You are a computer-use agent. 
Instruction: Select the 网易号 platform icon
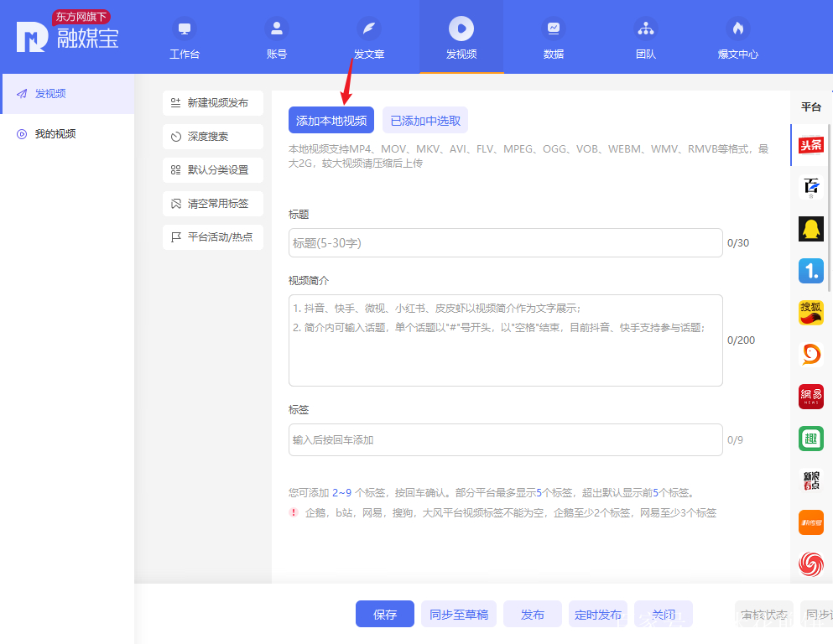810,396
